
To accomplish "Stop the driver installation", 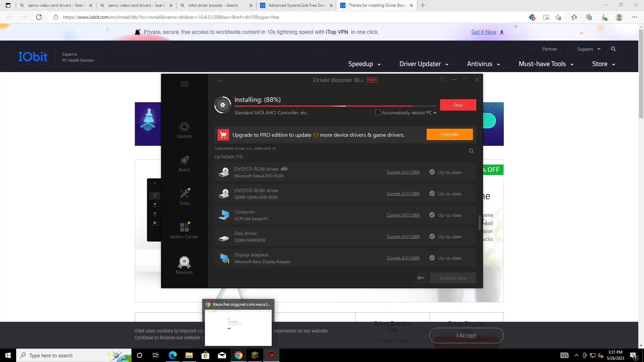I will (x=458, y=105).
